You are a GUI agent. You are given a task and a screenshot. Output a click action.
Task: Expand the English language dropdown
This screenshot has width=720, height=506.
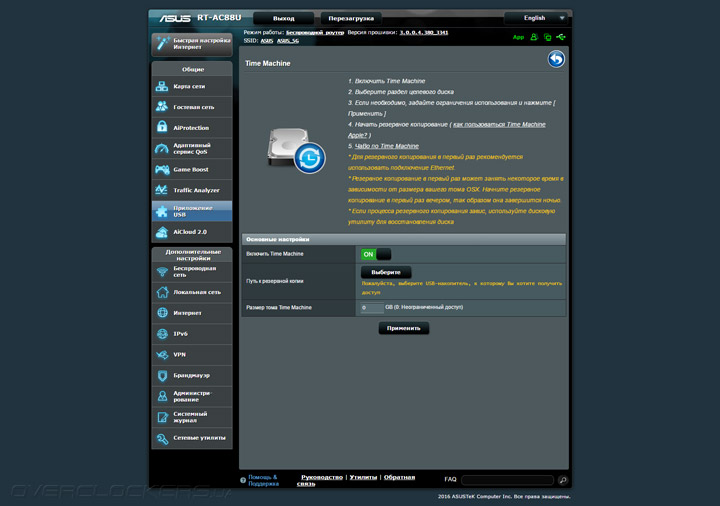pyautogui.click(x=536, y=18)
